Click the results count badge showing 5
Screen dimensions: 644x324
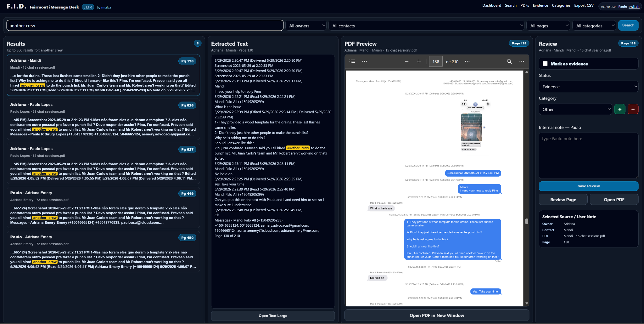coord(198,43)
